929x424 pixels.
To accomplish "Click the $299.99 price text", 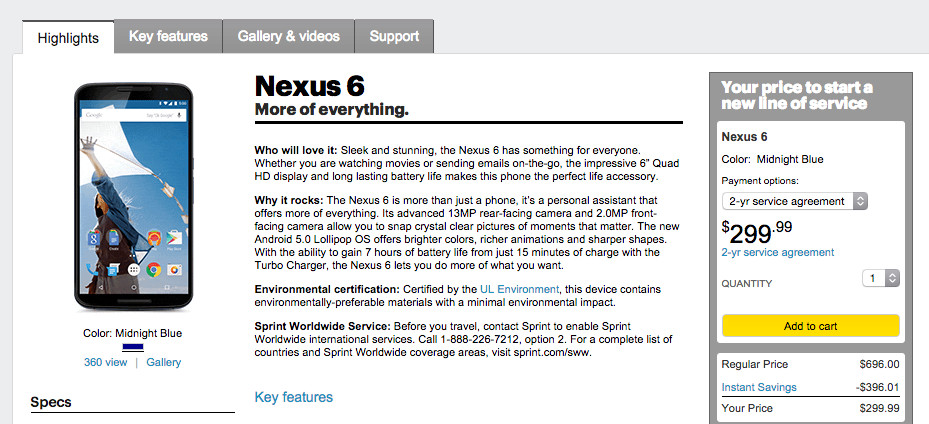I will point(757,232).
